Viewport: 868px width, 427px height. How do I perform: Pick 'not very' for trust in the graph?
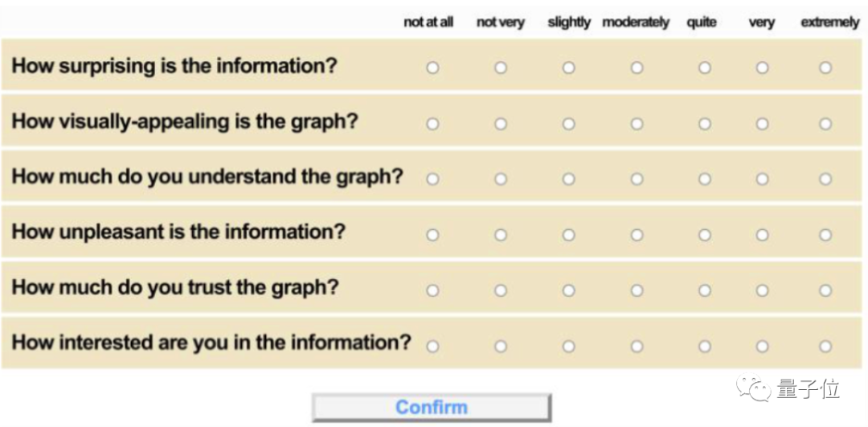[501, 290]
